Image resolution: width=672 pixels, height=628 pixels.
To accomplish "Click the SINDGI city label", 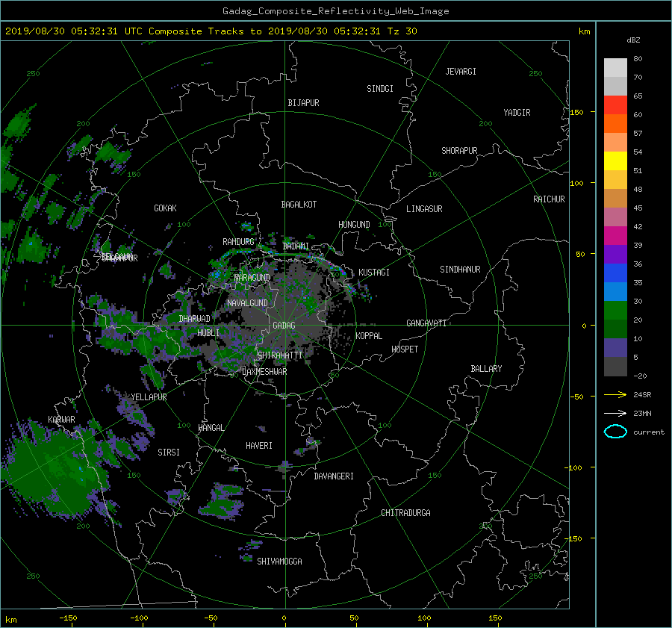I will pyautogui.click(x=380, y=89).
